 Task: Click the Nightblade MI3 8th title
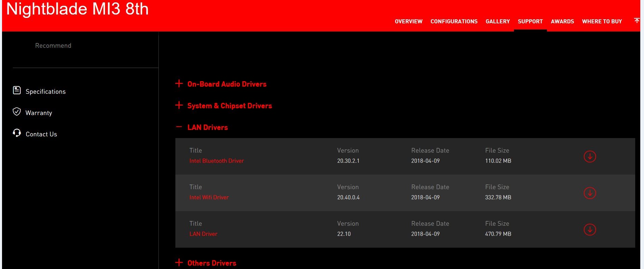[77, 9]
